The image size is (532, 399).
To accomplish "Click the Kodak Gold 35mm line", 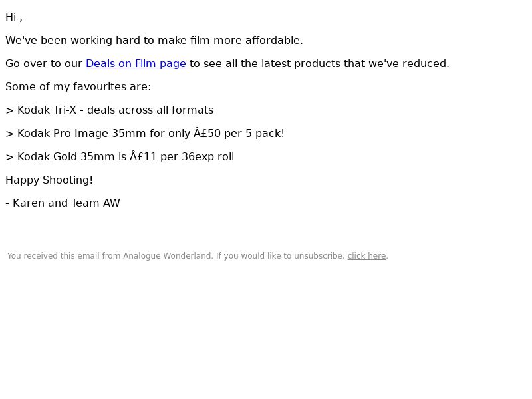I will [120, 157].
